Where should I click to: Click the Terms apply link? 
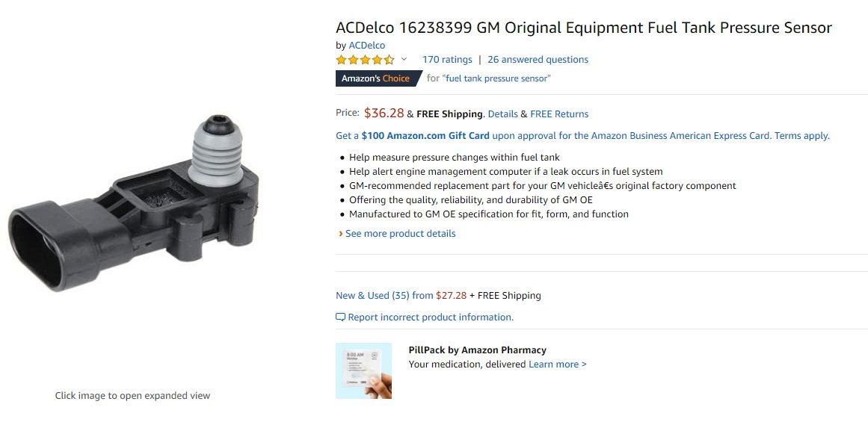pyautogui.click(x=802, y=136)
